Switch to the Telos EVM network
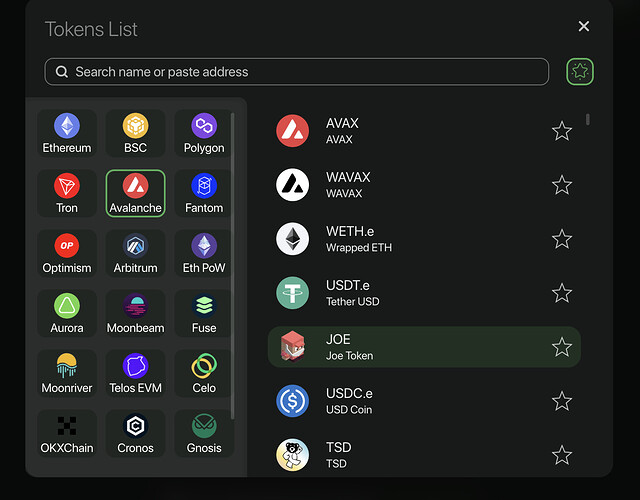This screenshot has height=500, width=640. pyautogui.click(x=136, y=373)
